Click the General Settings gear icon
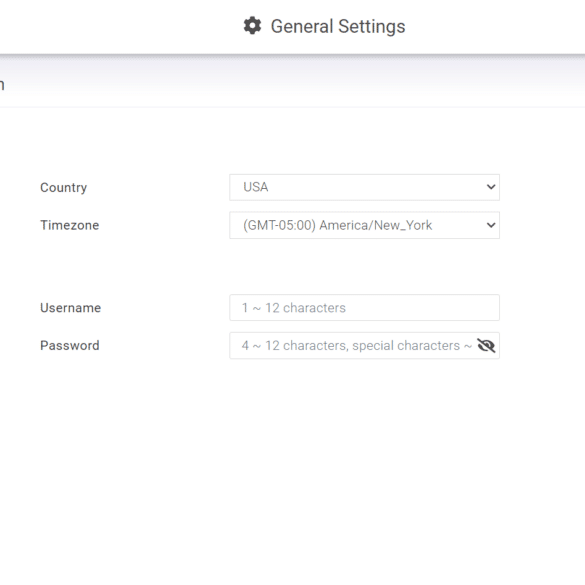The width and height of the screenshot is (585, 585). pos(252,26)
